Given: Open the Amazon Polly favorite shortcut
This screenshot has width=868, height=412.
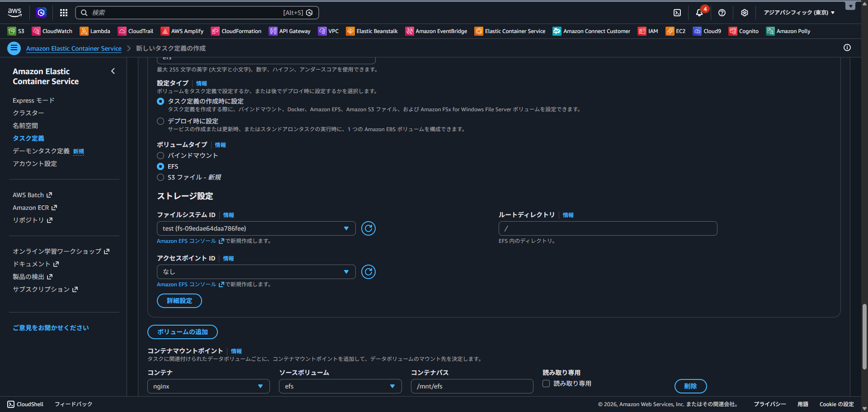Looking at the screenshot, I should point(788,31).
